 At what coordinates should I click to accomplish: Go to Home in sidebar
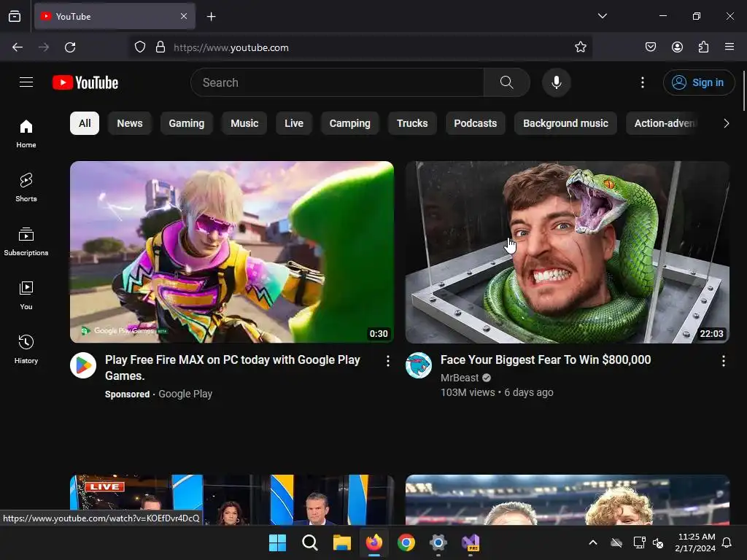(26, 134)
